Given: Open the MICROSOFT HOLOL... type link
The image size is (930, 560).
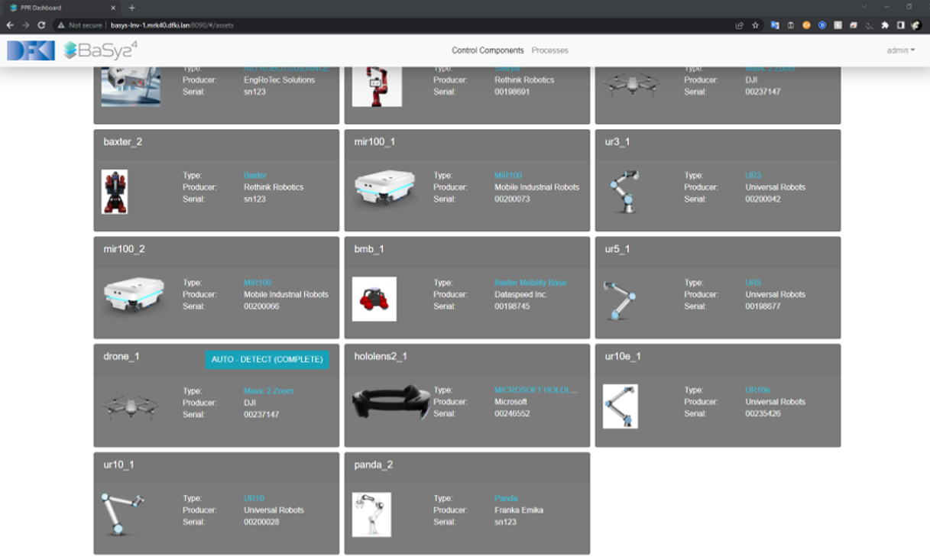Looking at the screenshot, I should click(x=536, y=390).
